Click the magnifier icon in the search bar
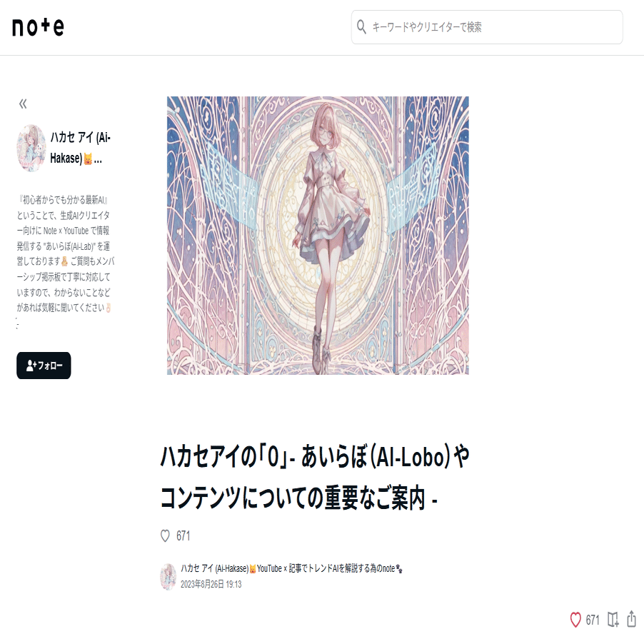This screenshot has height=644, width=644. pos(361,26)
